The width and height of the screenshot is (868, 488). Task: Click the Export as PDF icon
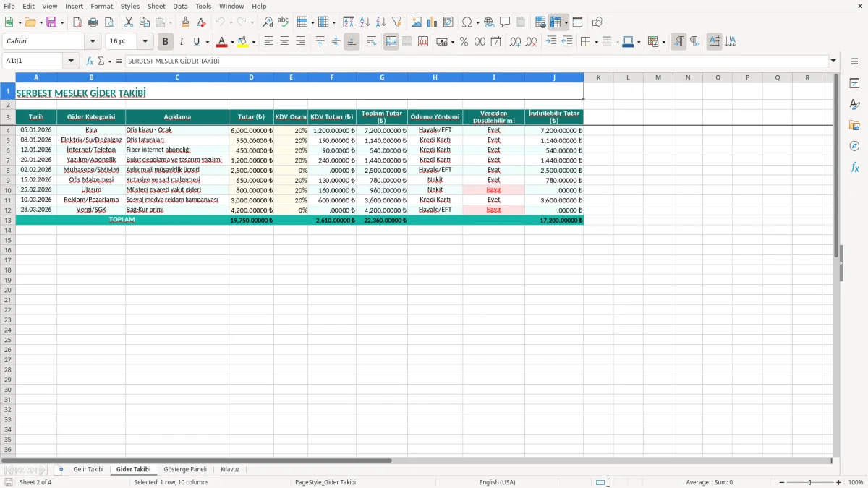coord(77,22)
